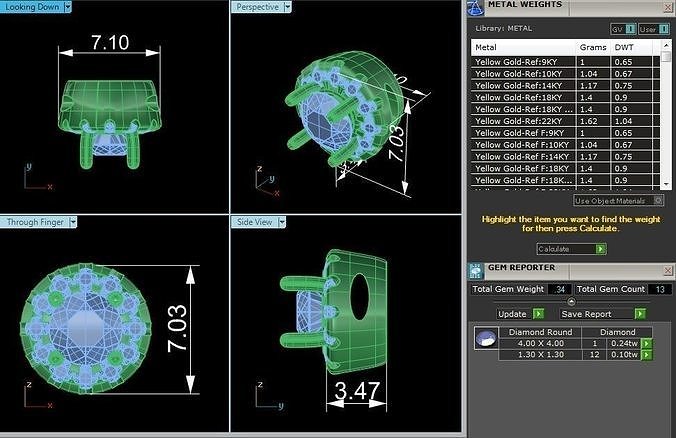Click the green arrow next to Save Report

tap(640, 314)
